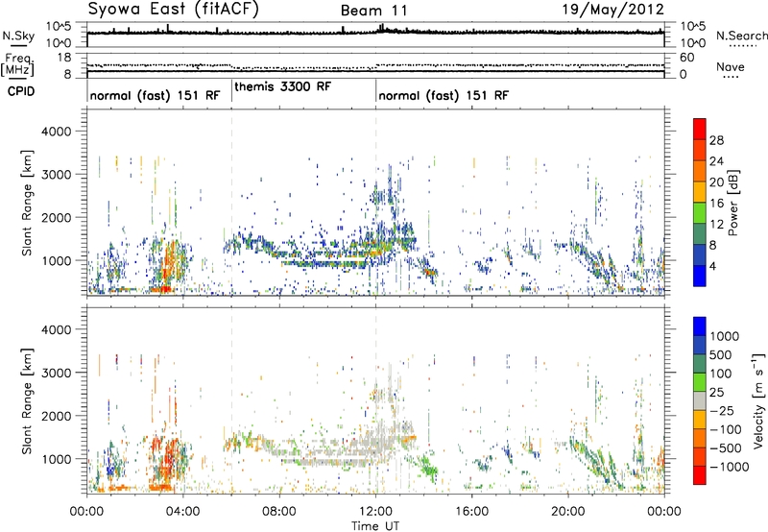Image resolution: width=768 pixels, height=532 pixels.
Task: Select the 'N.Sky' legend label
Action: tap(18, 36)
